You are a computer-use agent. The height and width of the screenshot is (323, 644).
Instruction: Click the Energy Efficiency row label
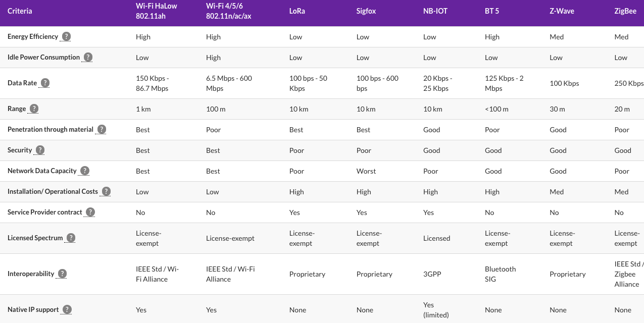pos(33,36)
